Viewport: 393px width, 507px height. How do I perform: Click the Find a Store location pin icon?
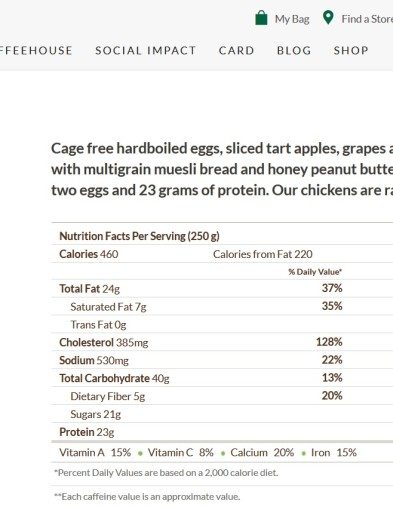(x=328, y=17)
